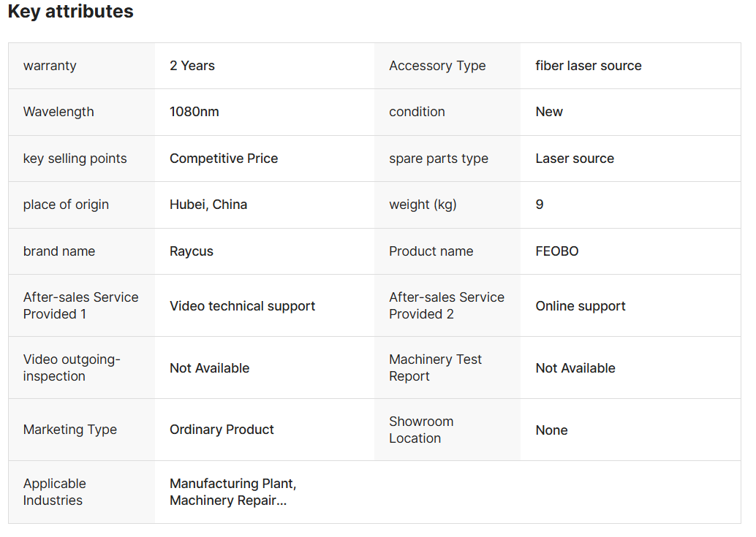Click the Raycus brand name value

click(x=192, y=251)
